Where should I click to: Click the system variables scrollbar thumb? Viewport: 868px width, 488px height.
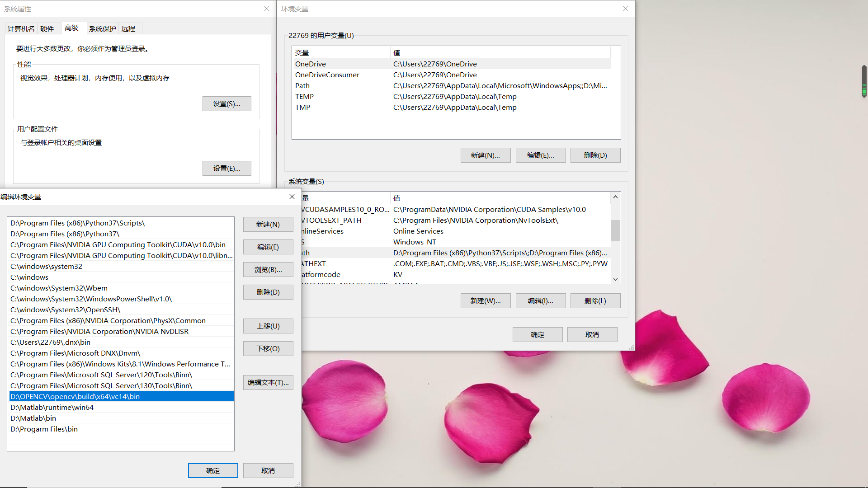(615, 230)
